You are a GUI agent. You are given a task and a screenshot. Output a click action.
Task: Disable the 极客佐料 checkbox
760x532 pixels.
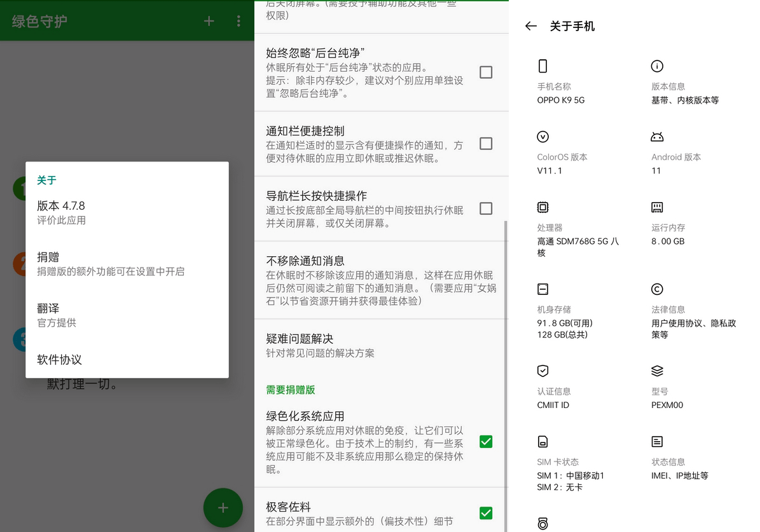pyautogui.click(x=486, y=513)
